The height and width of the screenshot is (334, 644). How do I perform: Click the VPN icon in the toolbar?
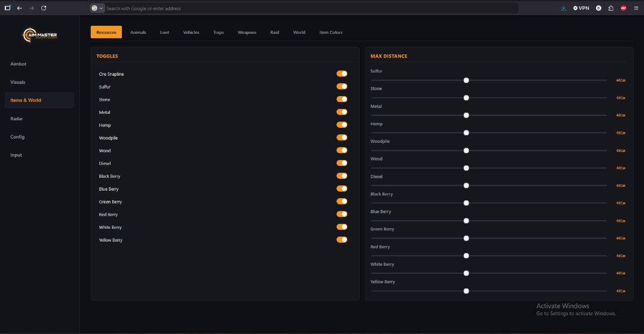pyautogui.click(x=581, y=8)
